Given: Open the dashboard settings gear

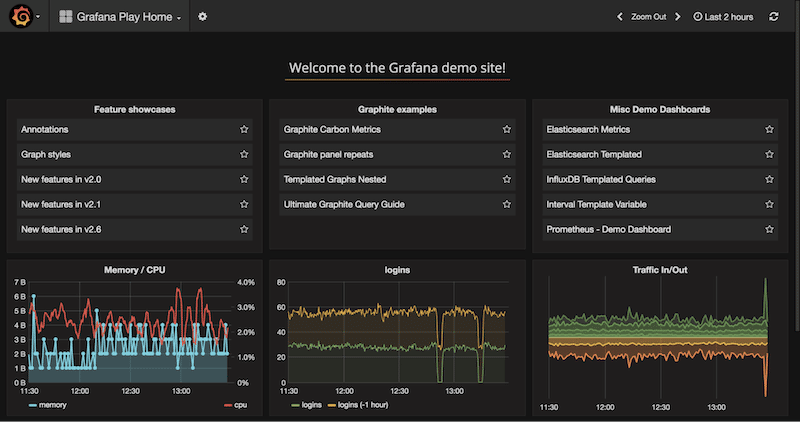Looking at the screenshot, I should (x=203, y=17).
